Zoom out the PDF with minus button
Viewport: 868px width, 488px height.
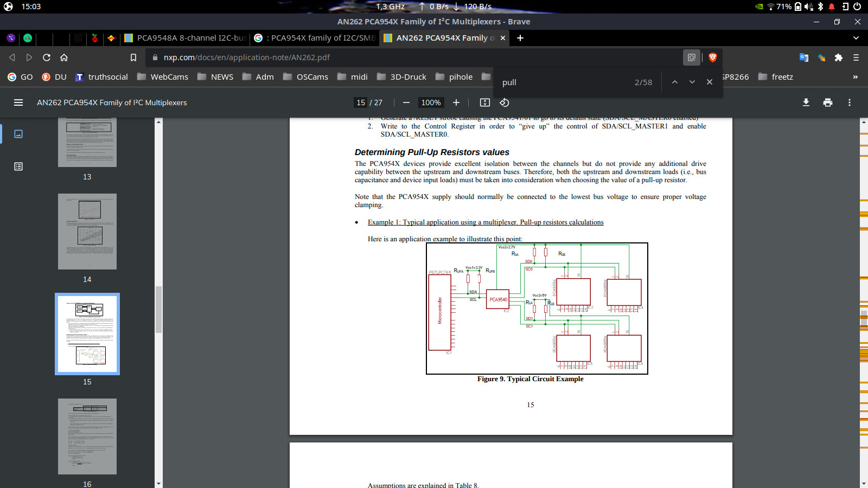[x=406, y=102]
